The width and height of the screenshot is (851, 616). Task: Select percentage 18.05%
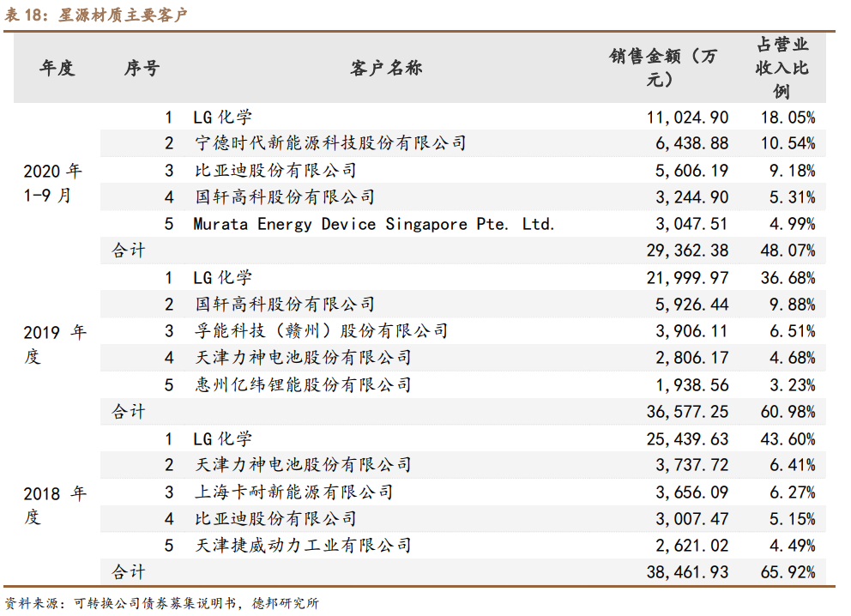[x=788, y=118]
